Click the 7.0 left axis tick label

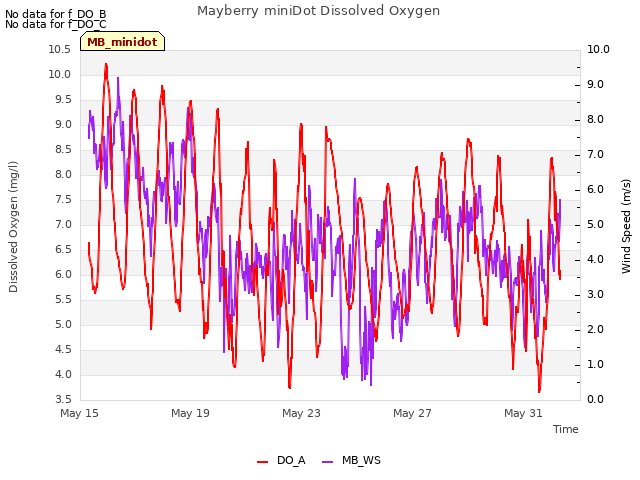[63, 225]
